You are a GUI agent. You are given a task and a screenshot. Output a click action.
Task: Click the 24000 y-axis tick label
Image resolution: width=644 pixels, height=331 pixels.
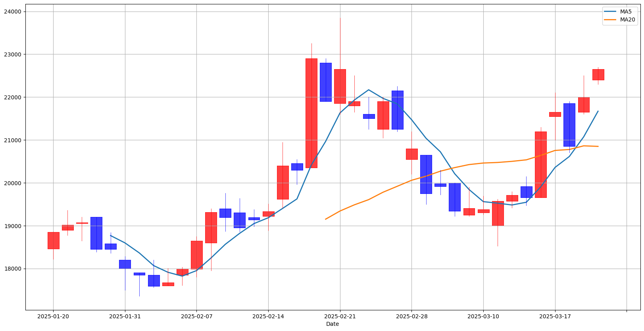point(13,12)
